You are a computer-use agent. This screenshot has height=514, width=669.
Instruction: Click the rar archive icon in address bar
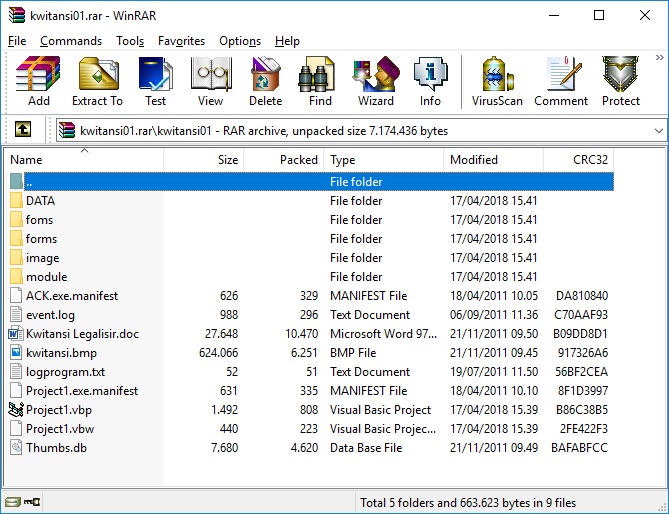(67, 131)
